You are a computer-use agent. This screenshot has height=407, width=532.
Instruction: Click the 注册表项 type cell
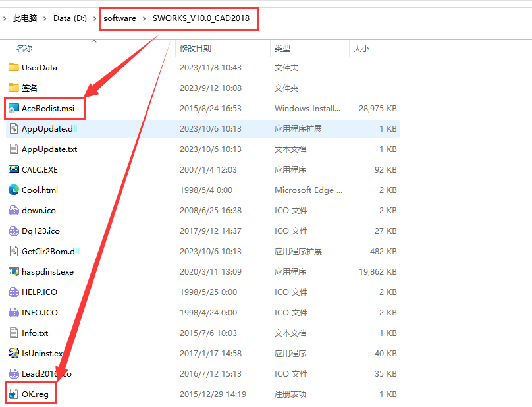click(x=290, y=394)
